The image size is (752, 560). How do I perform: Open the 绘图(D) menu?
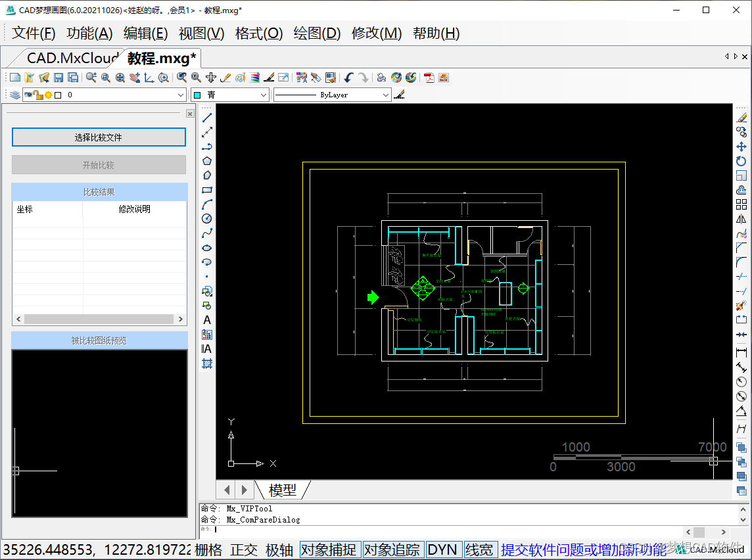[317, 34]
